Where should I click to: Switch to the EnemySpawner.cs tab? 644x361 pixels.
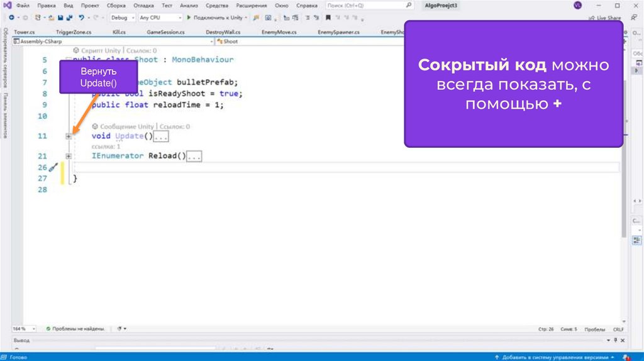tap(338, 32)
